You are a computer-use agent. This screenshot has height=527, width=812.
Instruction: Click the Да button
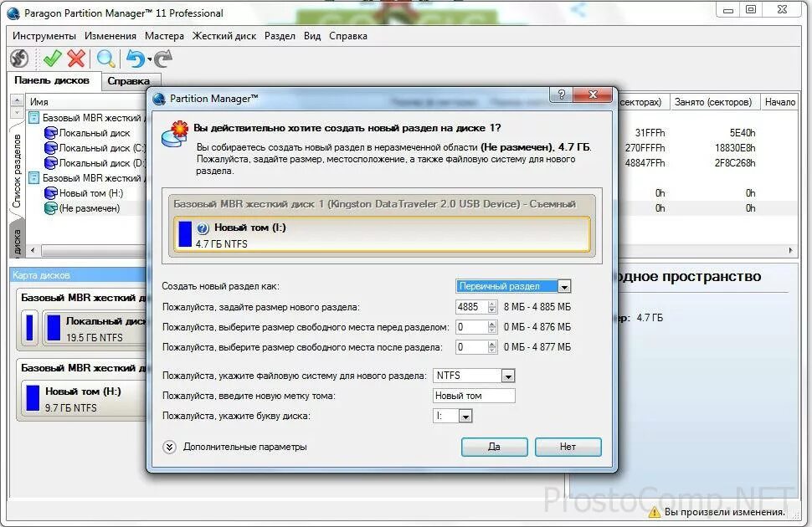point(494,447)
